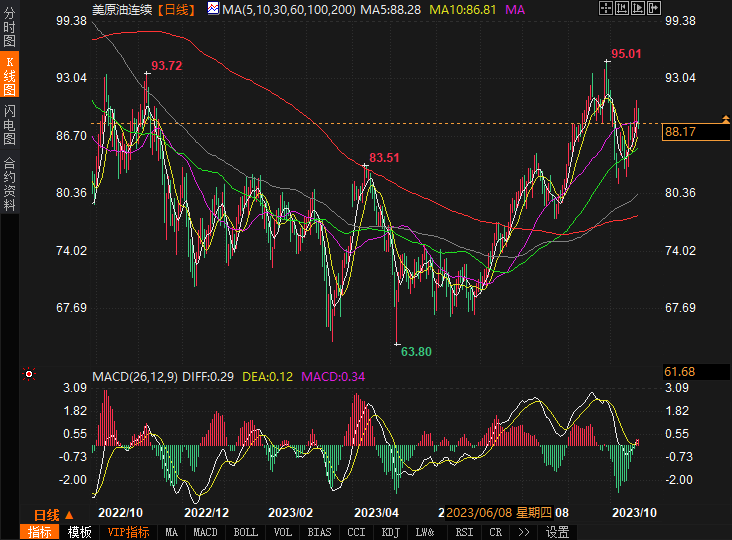Open the 分时图 view in the sidebar

click(x=9, y=32)
